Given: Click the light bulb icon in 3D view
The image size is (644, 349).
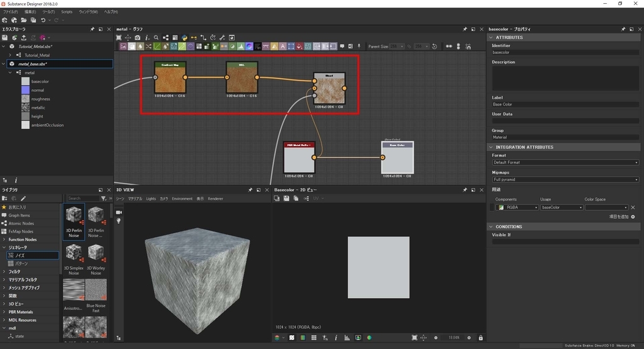Looking at the screenshot, I should (x=118, y=221).
